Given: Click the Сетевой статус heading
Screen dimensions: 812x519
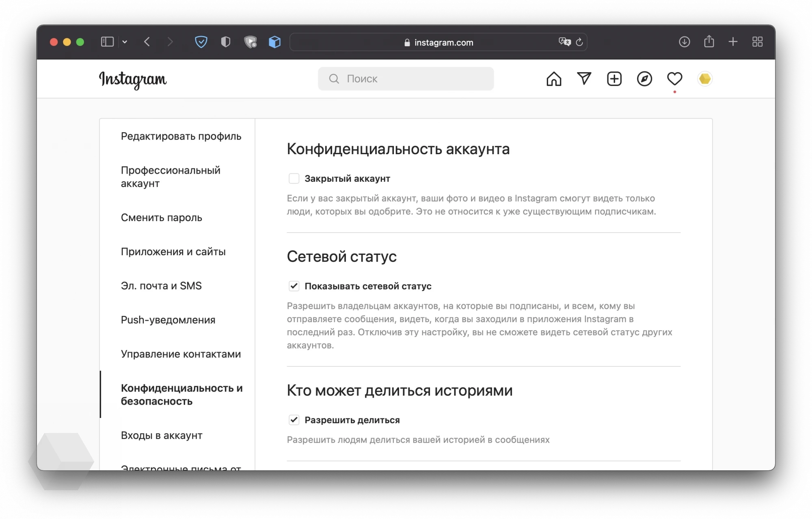Looking at the screenshot, I should 341,257.
